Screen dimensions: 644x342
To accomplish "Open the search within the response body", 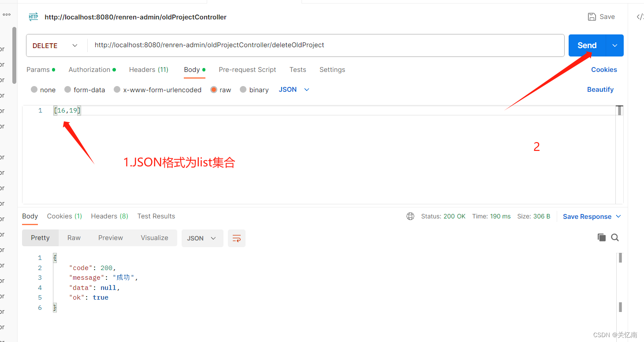I will [614, 237].
